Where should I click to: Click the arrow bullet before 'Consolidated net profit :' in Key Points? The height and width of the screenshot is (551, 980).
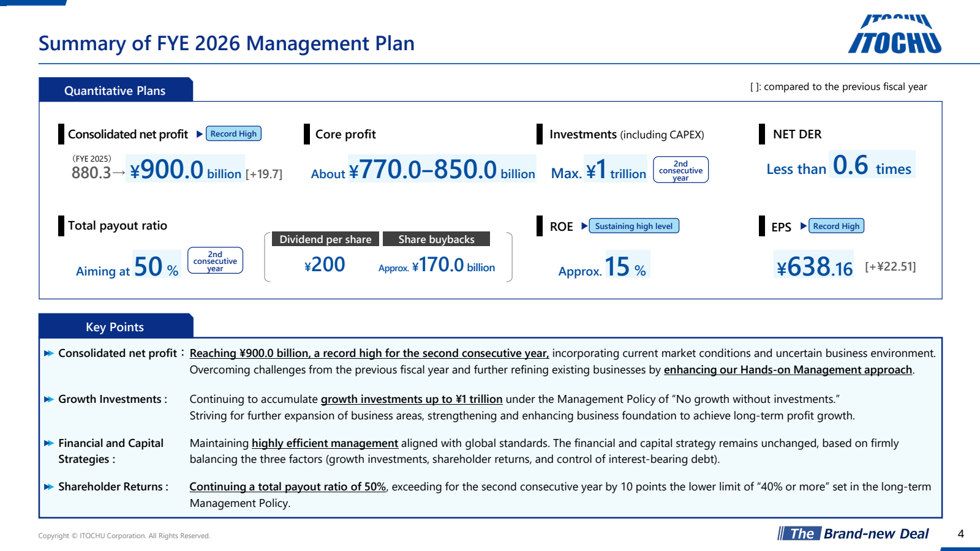click(49, 353)
